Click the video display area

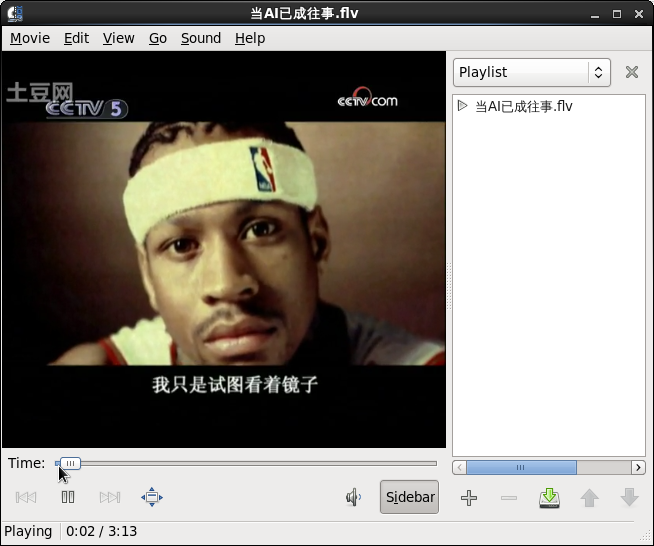pyautogui.click(x=224, y=249)
